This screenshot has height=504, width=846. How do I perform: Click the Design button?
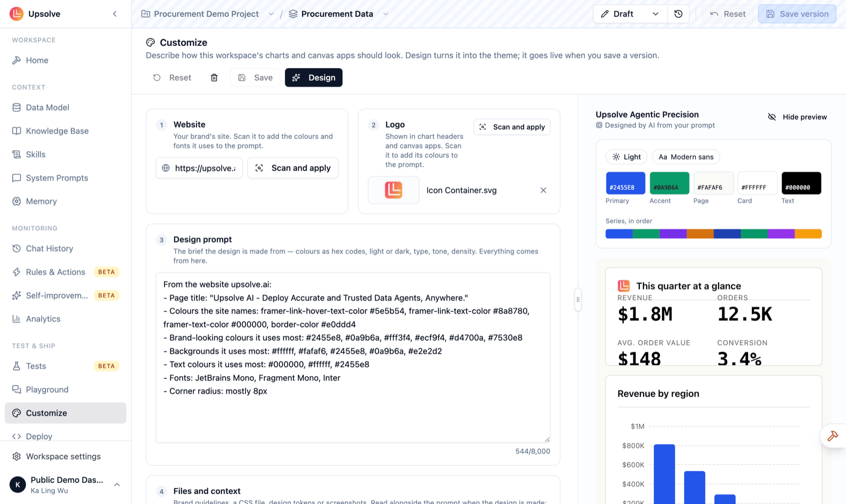point(314,78)
